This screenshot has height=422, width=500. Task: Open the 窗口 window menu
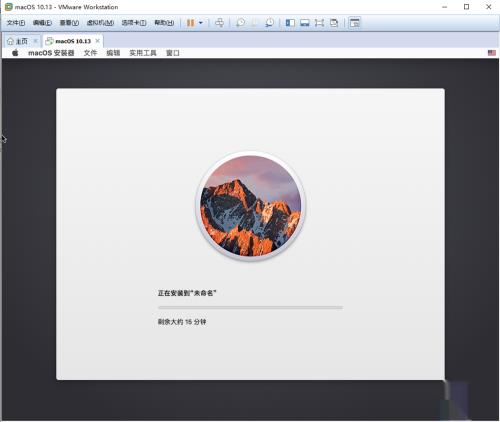coord(173,53)
